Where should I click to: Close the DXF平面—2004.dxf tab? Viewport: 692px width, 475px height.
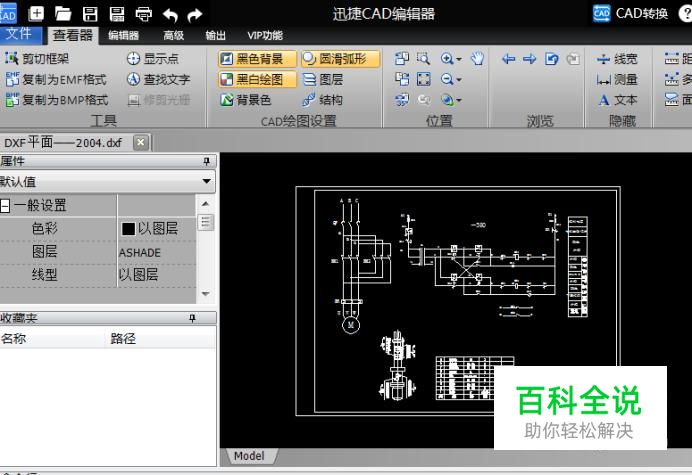pyautogui.click(x=141, y=143)
